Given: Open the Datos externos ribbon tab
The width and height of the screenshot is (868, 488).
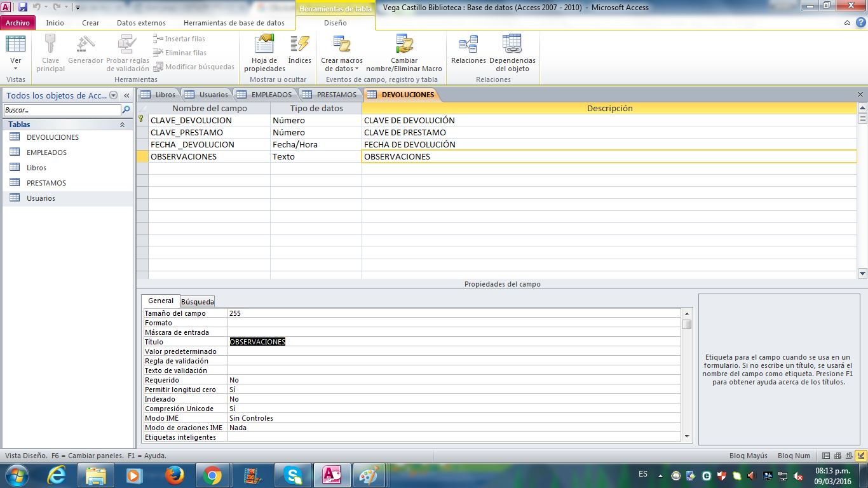Looking at the screenshot, I should click(141, 23).
